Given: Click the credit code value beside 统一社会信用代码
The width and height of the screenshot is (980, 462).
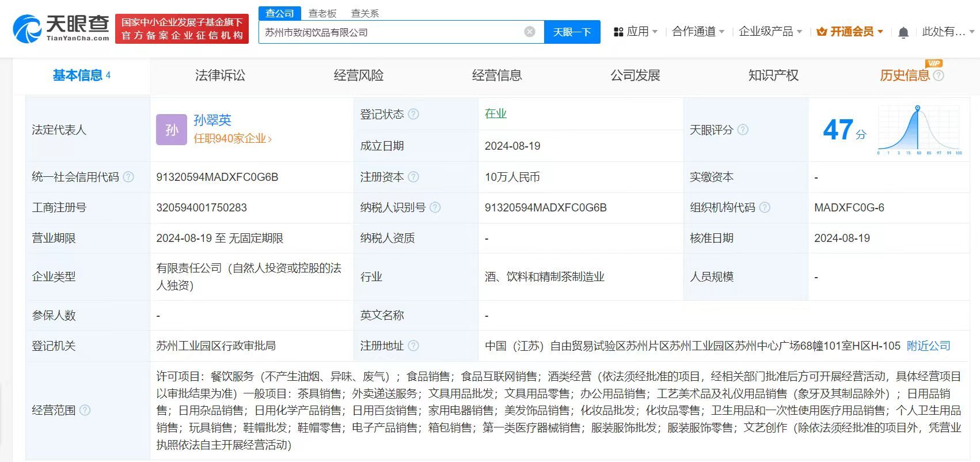Looking at the screenshot, I should (x=217, y=177).
